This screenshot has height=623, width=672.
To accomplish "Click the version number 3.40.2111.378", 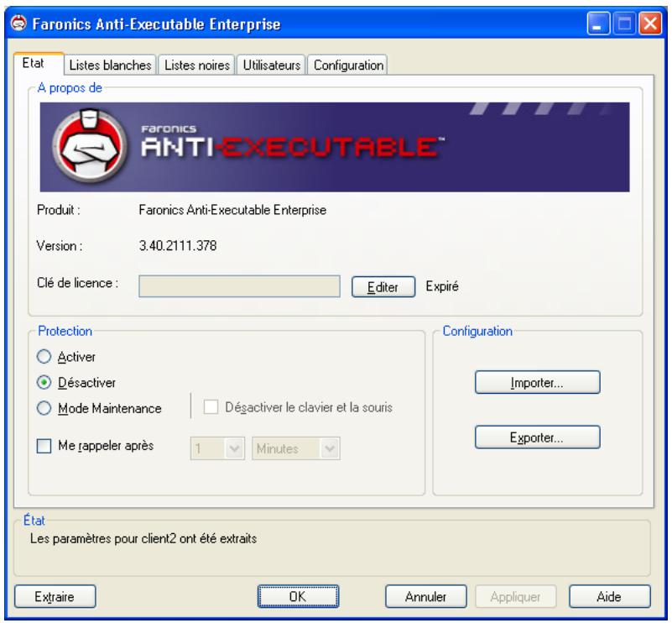I will tap(177, 246).
